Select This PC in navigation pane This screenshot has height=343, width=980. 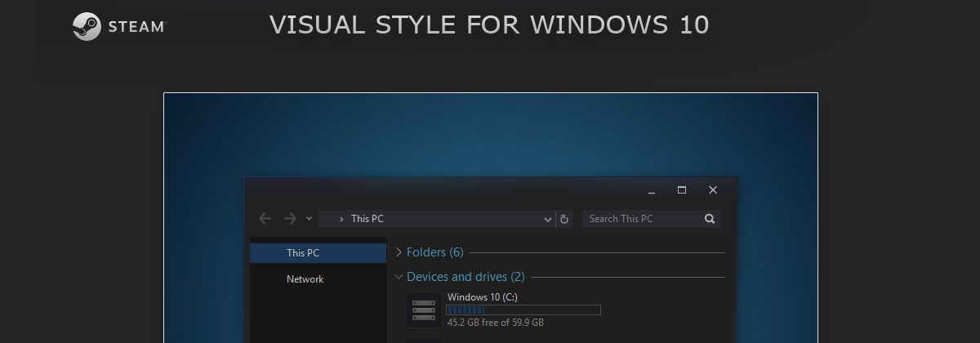pyautogui.click(x=318, y=253)
